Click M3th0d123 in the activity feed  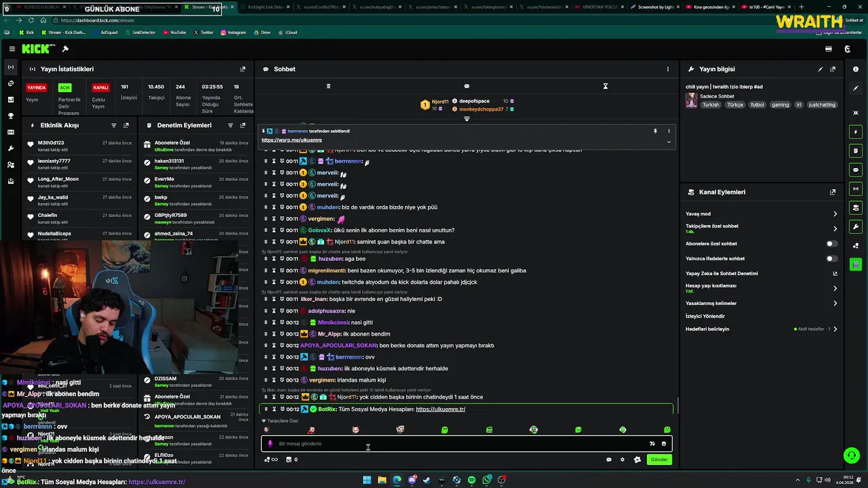(51, 143)
